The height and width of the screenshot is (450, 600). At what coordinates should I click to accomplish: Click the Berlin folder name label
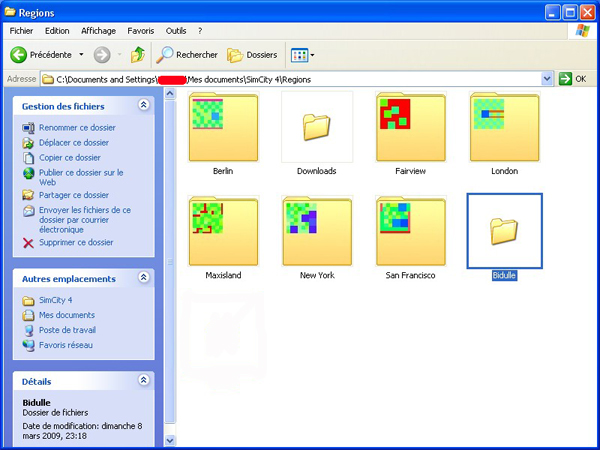point(223,171)
